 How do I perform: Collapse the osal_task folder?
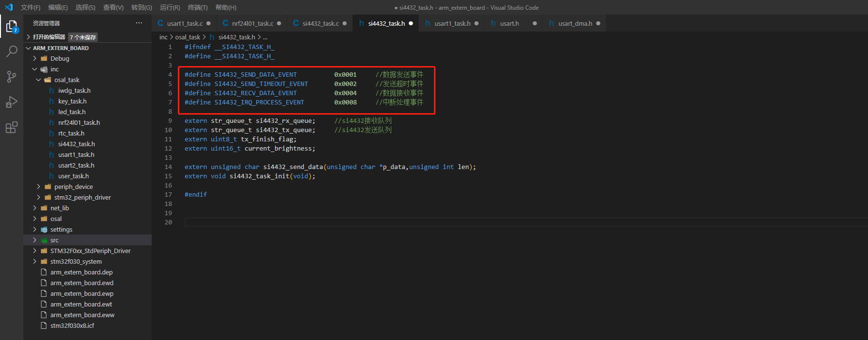click(x=67, y=80)
